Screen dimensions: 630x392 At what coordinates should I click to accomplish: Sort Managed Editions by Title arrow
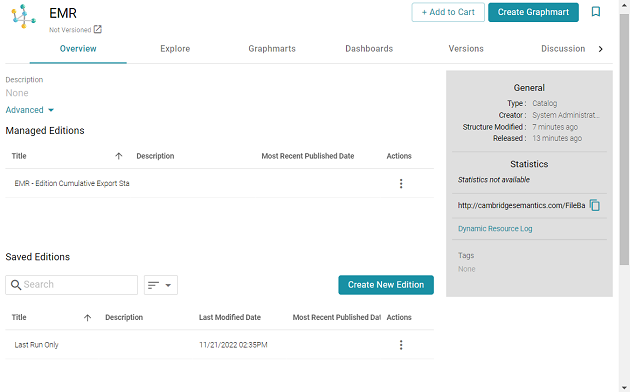point(119,156)
